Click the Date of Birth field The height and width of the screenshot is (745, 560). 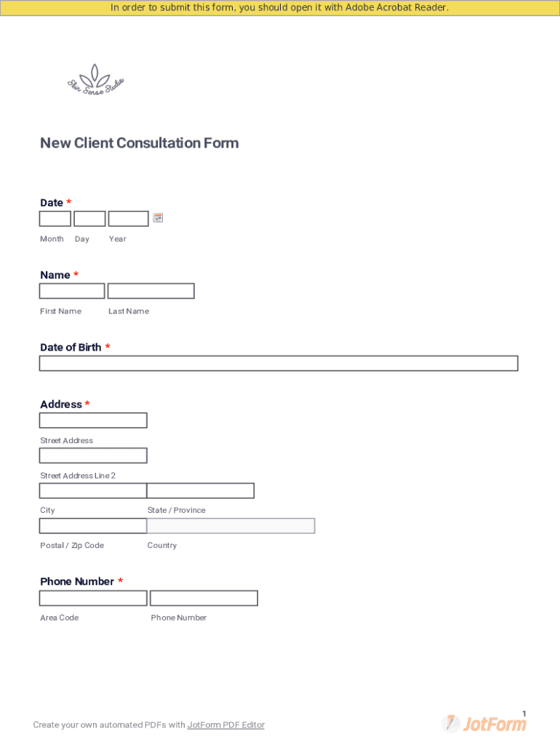pos(279,363)
